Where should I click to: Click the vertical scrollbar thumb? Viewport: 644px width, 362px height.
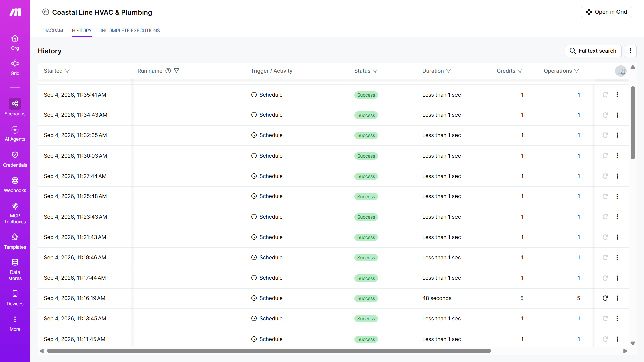tap(633, 123)
